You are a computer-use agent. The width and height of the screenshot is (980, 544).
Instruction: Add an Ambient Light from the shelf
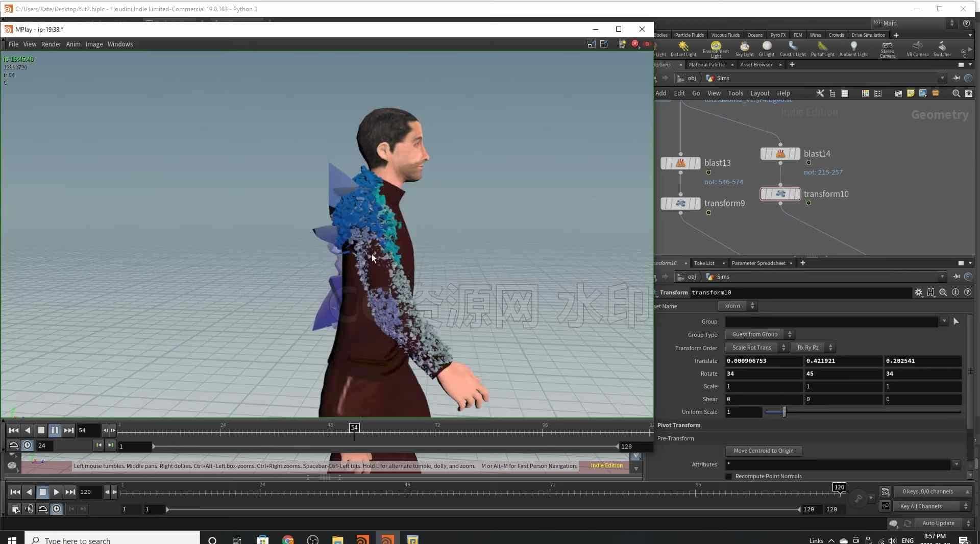(853, 49)
